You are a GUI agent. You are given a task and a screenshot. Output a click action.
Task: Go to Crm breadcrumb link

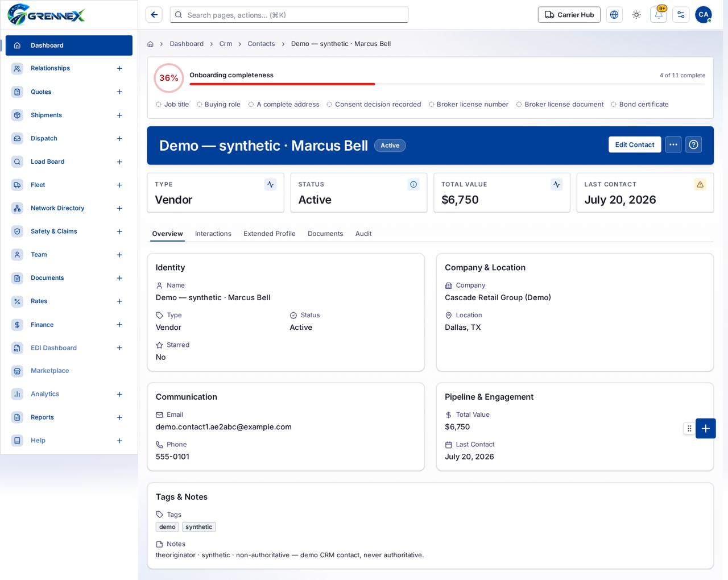coord(226,44)
